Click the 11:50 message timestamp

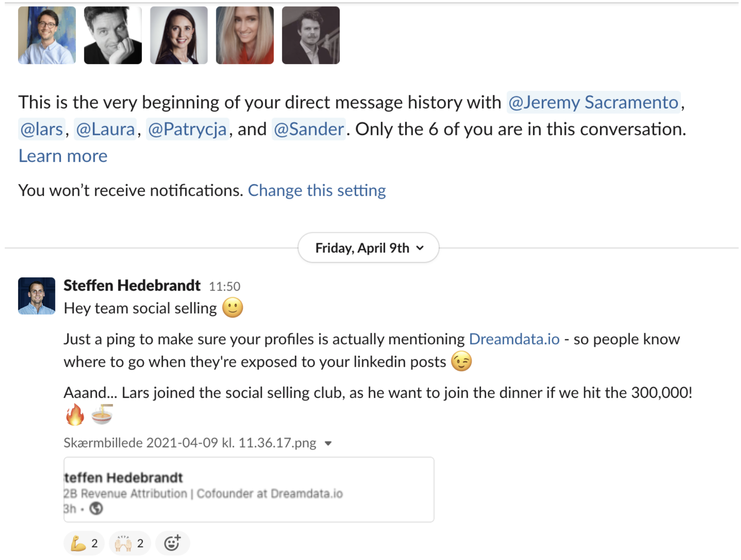coord(224,286)
